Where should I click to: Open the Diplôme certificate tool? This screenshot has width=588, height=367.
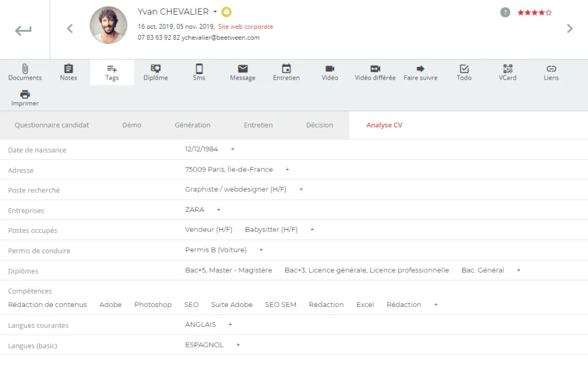tap(156, 72)
